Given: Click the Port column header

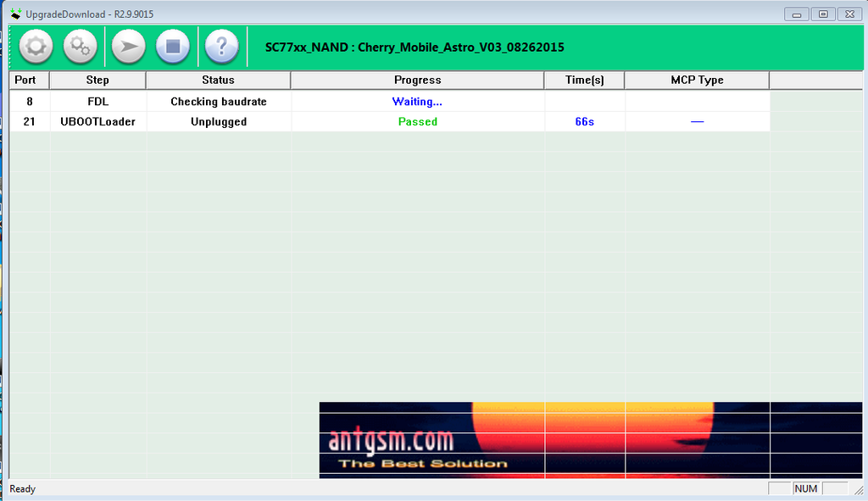Looking at the screenshot, I should click(x=25, y=80).
